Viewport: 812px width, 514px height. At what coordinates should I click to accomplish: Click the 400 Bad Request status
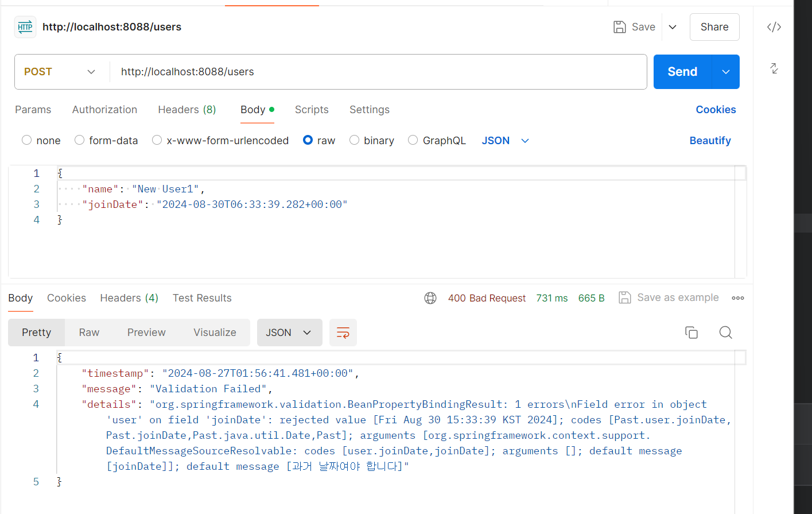coord(487,298)
